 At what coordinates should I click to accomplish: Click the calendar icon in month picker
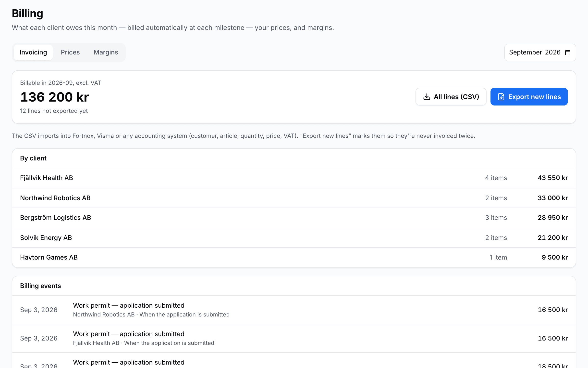coord(568,53)
